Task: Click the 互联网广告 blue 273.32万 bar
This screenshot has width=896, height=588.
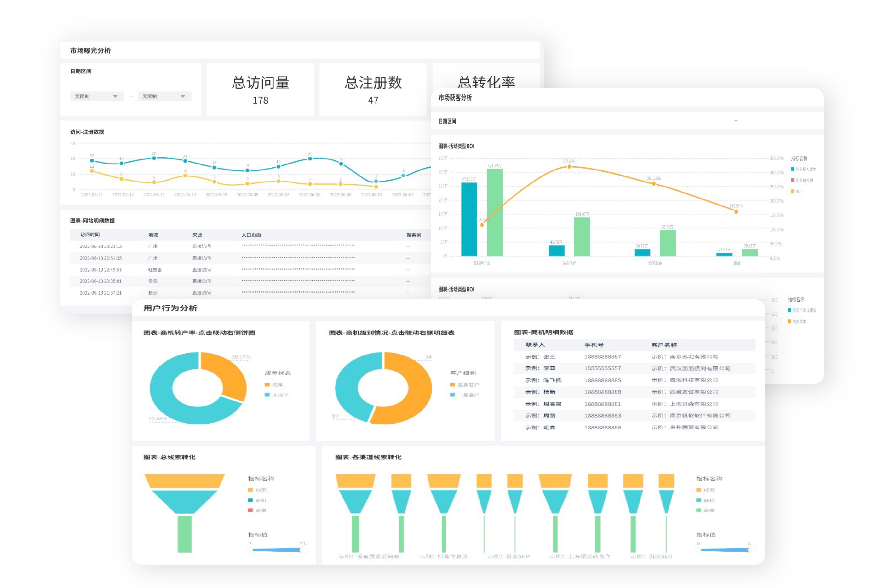Action: coord(469,219)
